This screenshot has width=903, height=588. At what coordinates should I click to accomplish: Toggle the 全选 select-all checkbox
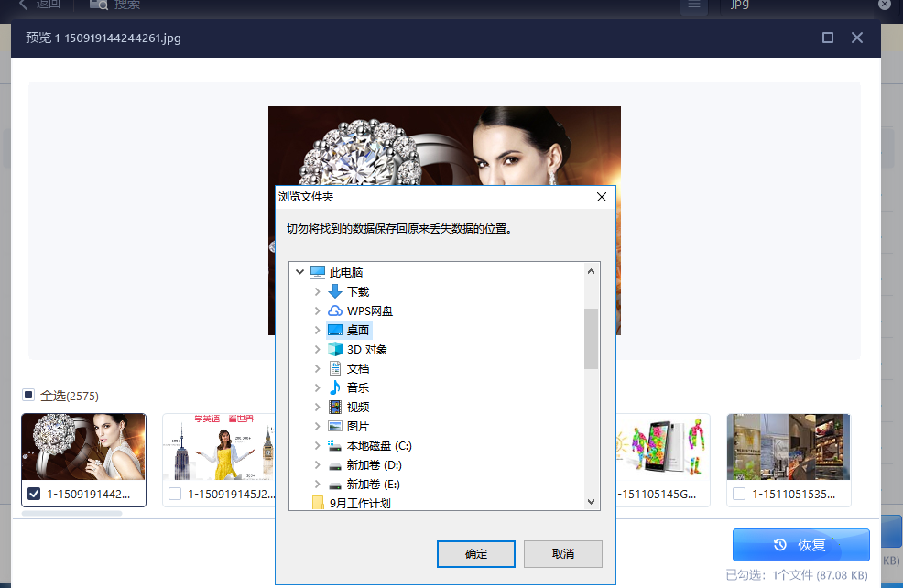pyautogui.click(x=28, y=395)
